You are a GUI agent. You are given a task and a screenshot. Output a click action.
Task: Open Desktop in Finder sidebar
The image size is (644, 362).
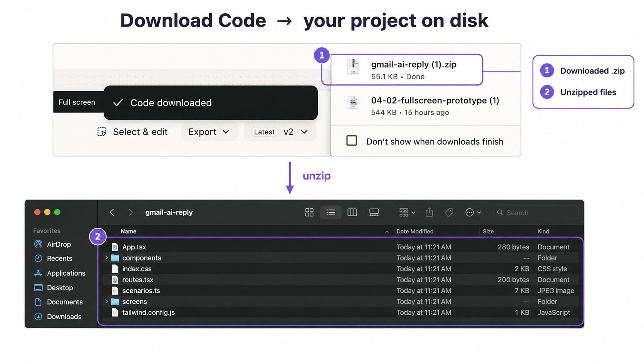click(54, 288)
